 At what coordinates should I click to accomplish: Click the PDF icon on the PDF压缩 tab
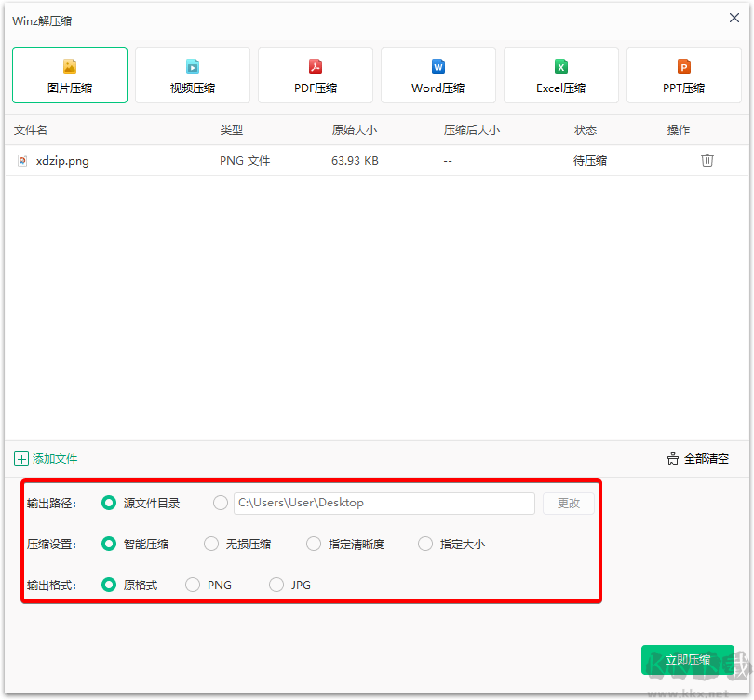(x=316, y=66)
